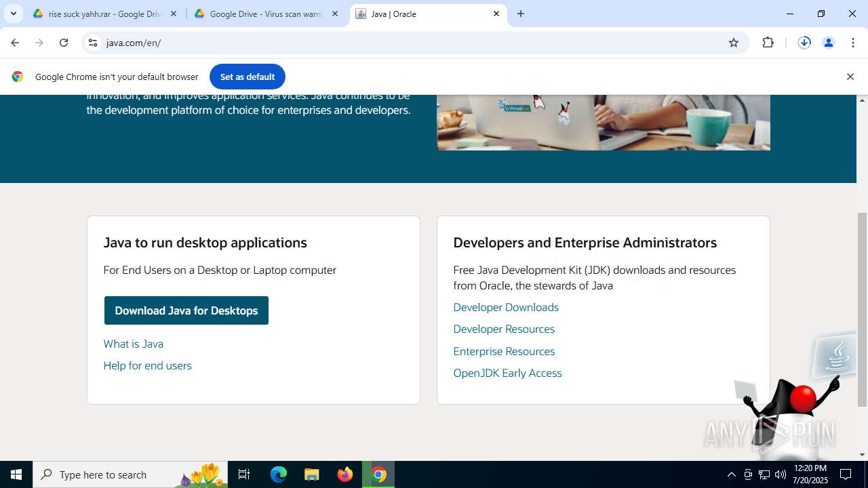The height and width of the screenshot is (488, 868).
Task: Show hidden system tray icons
Action: [x=731, y=474]
